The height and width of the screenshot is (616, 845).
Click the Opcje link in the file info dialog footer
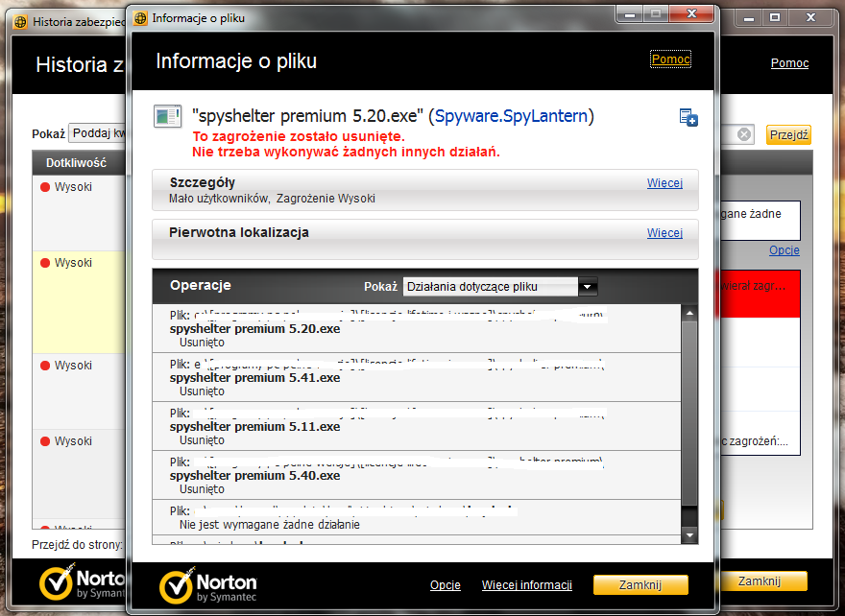[x=446, y=584]
